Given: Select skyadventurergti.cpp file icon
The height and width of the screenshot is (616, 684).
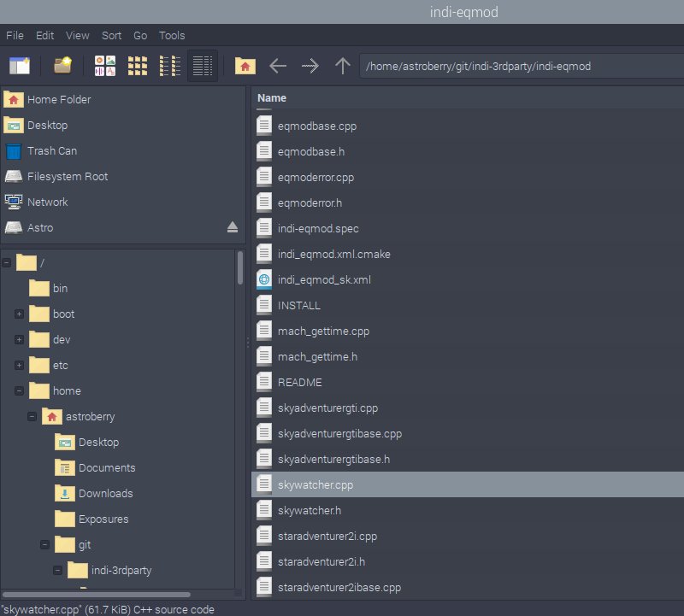Looking at the screenshot, I should (264, 408).
